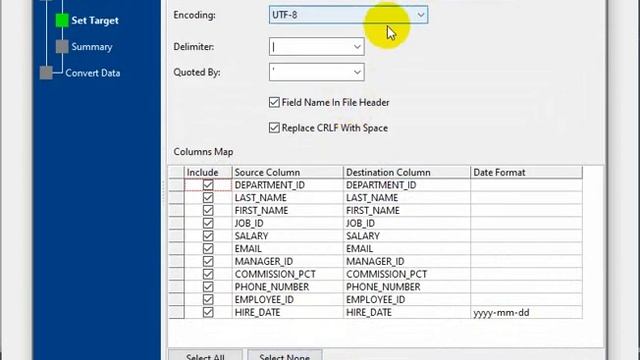Screen dimensions: 640x360
Task: Click source column cell HIRE_DATE
Action: coord(288,312)
